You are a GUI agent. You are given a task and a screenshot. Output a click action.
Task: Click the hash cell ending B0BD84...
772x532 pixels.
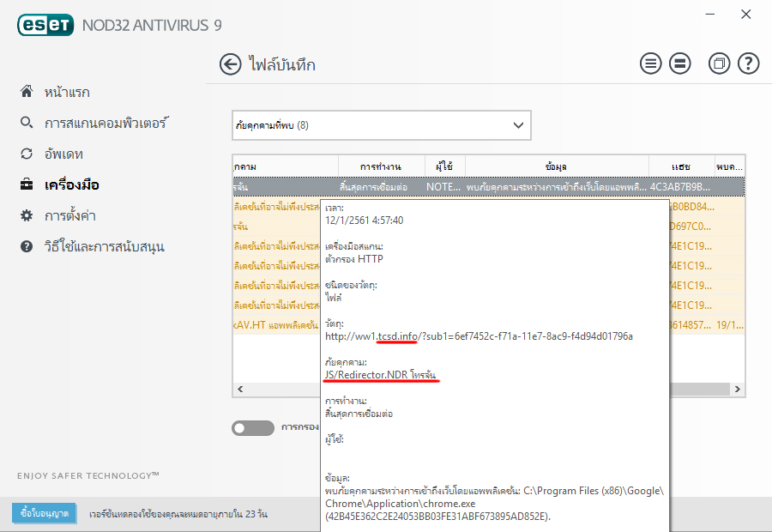[x=691, y=207]
